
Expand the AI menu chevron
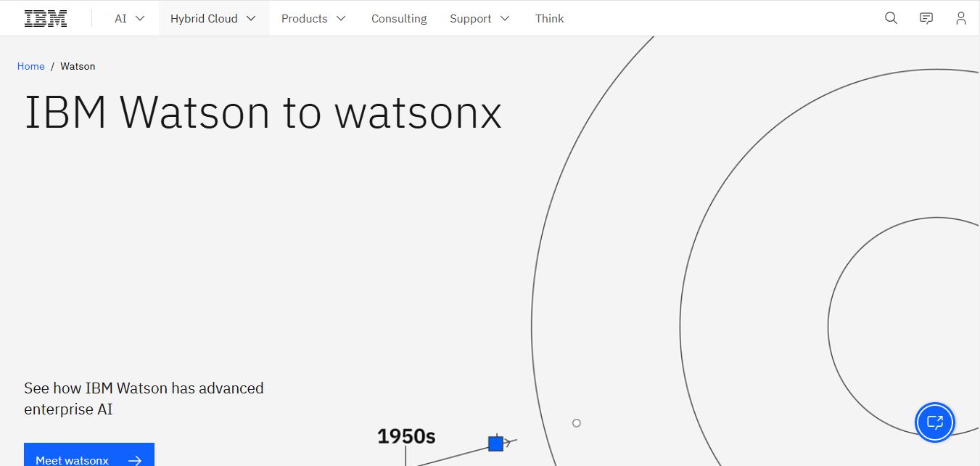(x=140, y=18)
